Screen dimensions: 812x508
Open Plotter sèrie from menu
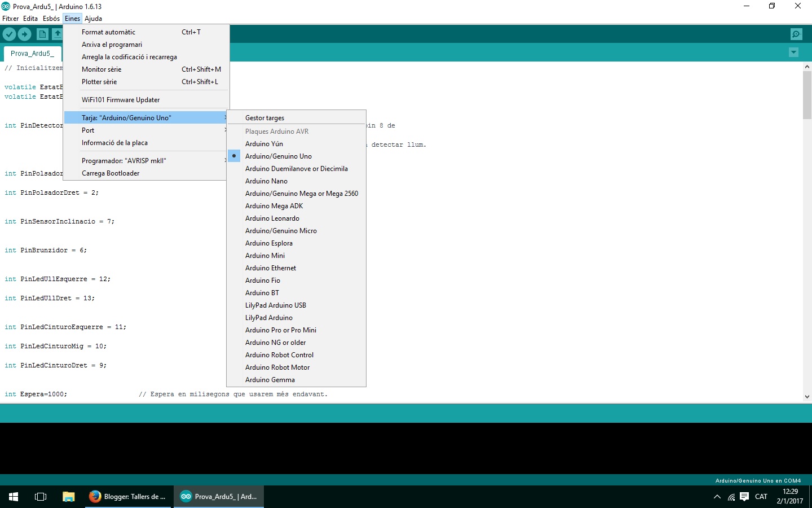(146, 82)
